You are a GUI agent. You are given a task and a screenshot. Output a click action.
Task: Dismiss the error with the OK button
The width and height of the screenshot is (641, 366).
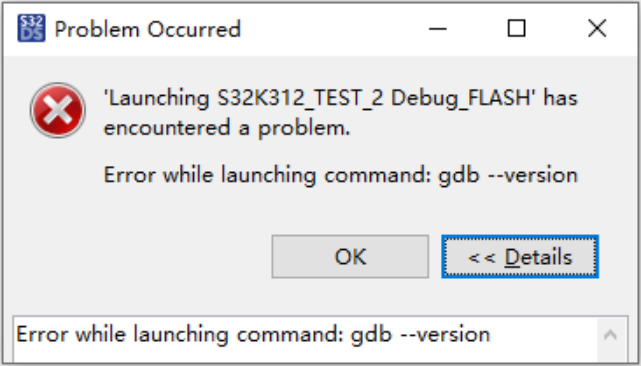point(350,257)
